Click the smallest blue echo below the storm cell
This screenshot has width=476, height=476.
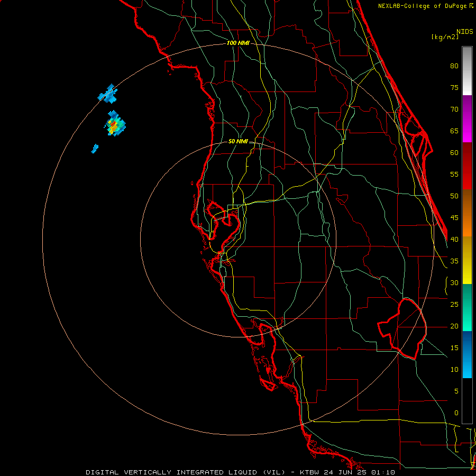95,149
